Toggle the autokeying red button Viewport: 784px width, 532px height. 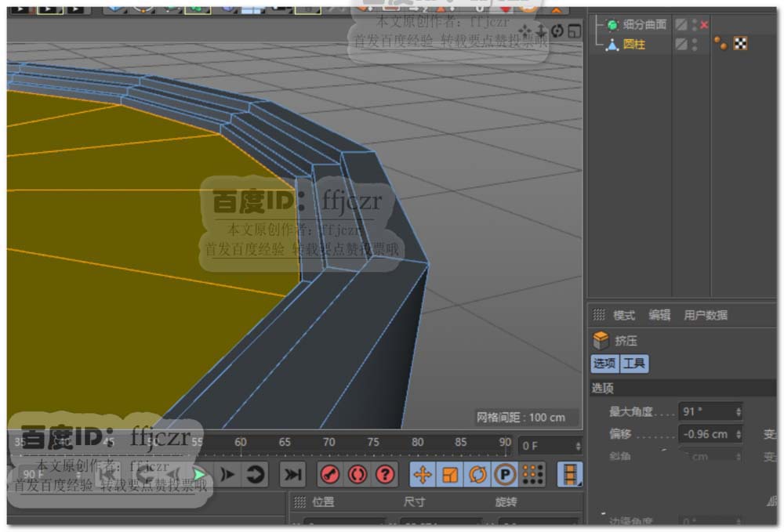pyautogui.click(x=358, y=474)
